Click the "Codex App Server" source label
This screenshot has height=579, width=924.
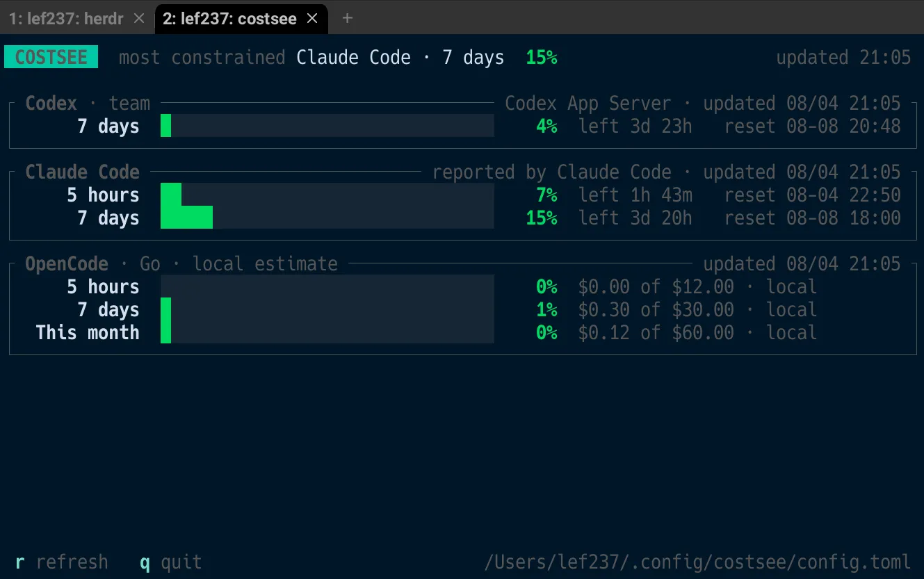point(588,104)
